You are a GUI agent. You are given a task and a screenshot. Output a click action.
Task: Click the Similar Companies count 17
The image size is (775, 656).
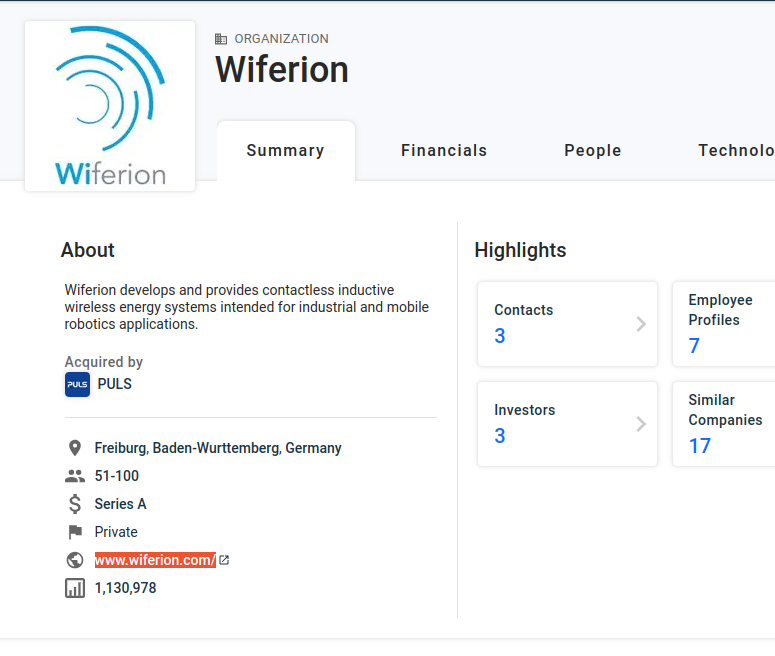[700, 446]
